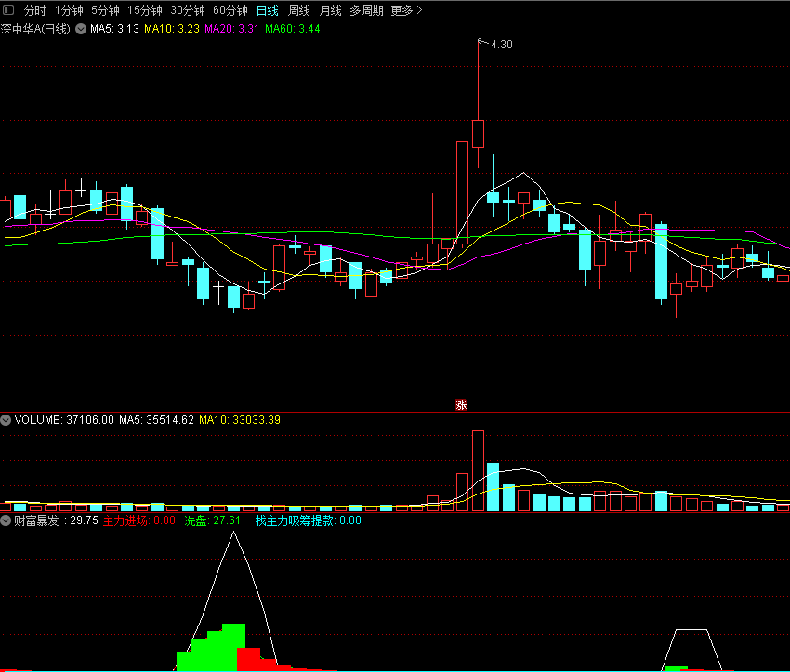Image resolution: width=790 pixels, height=672 pixels.
Task: Select the 30分钟 period tab
Action: (x=188, y=10)
